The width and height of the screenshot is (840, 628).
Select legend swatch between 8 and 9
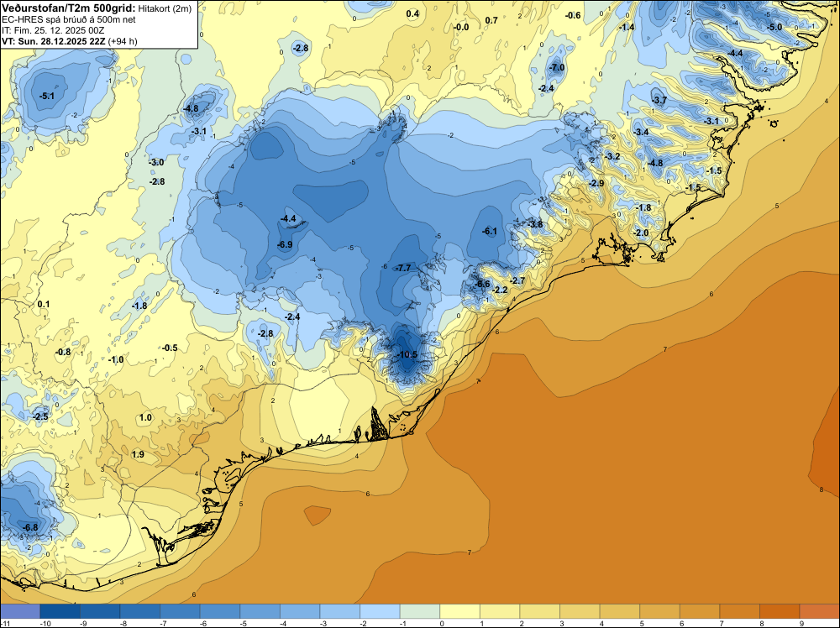[x=780, y=611]
